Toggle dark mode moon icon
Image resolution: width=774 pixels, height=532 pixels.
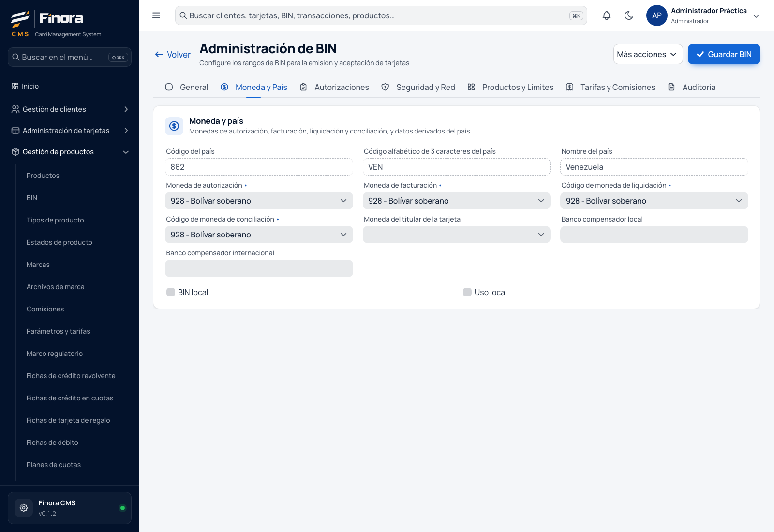(x=629, y=15)
